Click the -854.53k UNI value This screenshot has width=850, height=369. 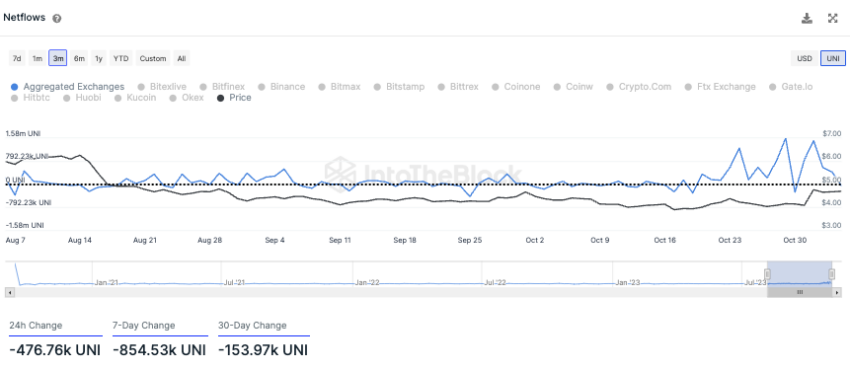(159, 350)
